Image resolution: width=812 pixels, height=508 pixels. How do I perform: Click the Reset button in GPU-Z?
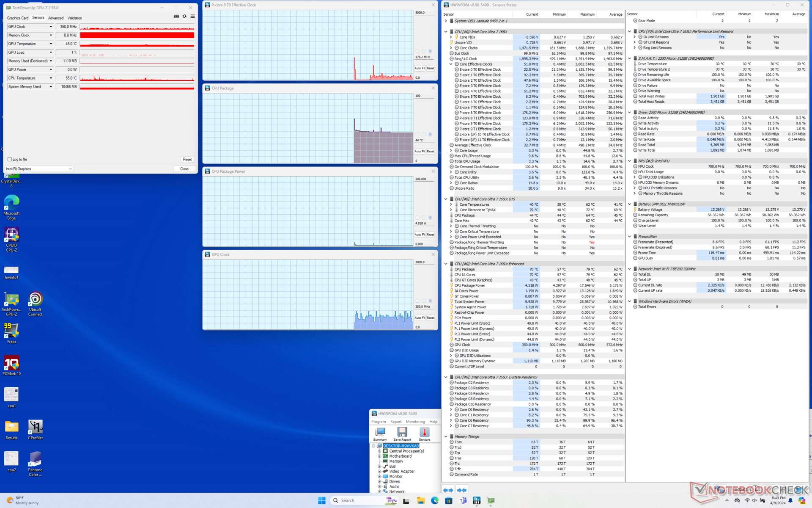(x=187, y=159)
